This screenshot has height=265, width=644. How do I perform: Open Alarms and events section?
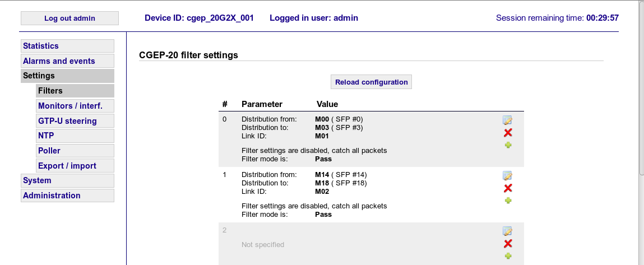pyautogui.click(x=67, y=61)
